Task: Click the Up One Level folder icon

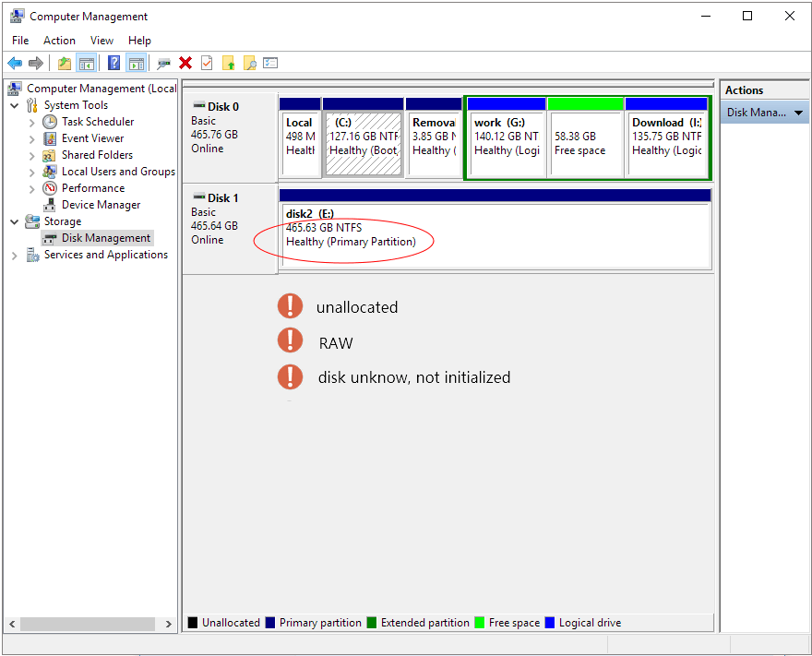Action: point(64,63)
